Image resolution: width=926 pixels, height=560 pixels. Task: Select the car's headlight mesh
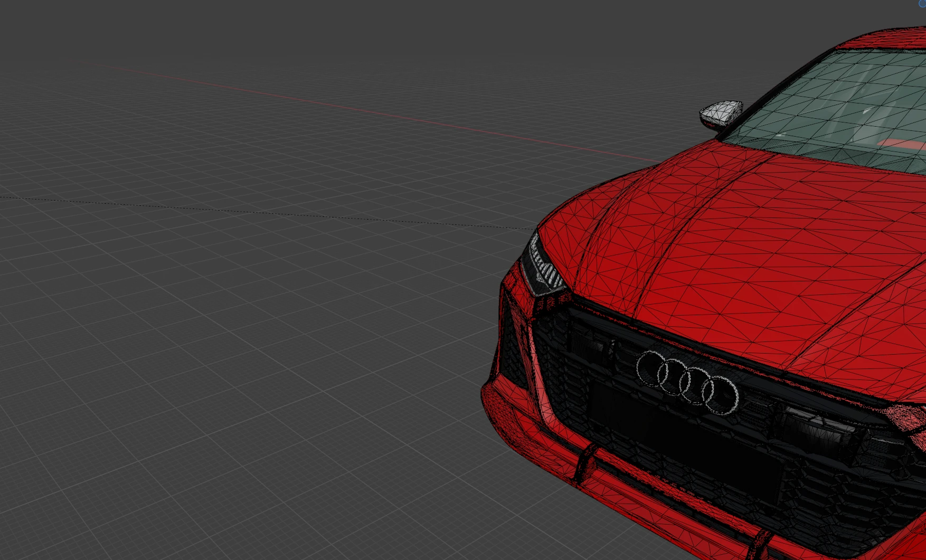(543, 265)
